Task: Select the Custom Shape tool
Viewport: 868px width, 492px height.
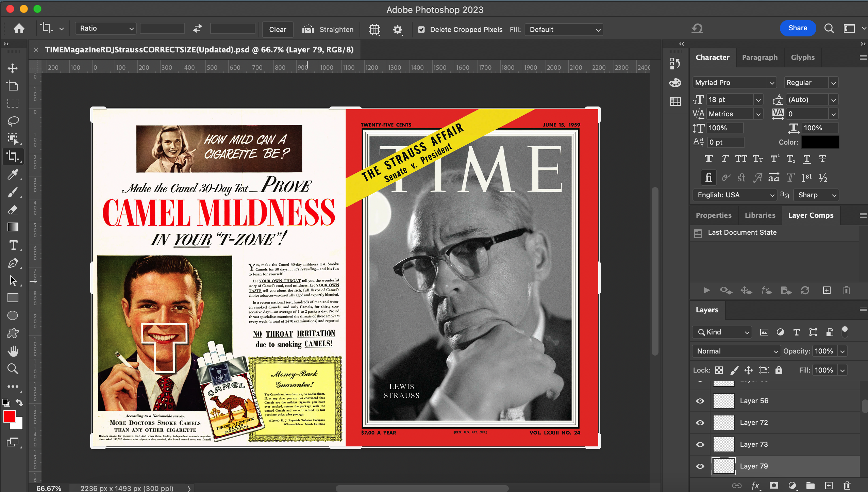Action: coord(13,333)
